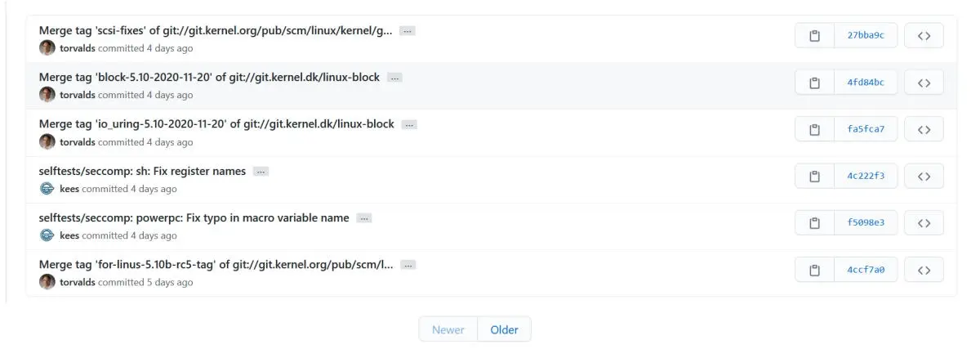Browse repository at commit 4ccf7a0
The height and width of the screenshot is (358, 980).
click(924, 270)
